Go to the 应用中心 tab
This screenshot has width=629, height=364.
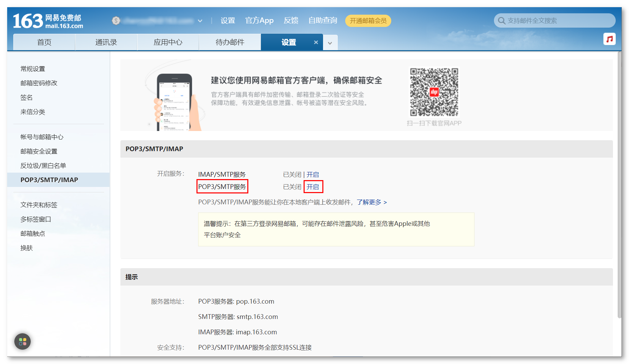pos(168,42)
